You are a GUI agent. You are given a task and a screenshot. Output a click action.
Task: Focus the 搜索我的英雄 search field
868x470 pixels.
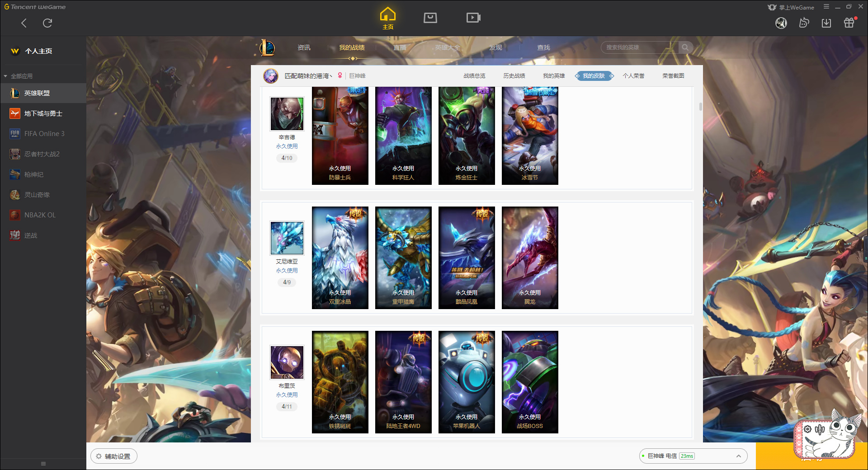640,47
